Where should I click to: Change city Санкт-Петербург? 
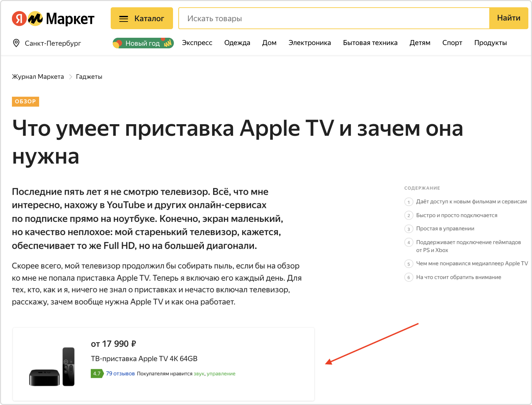[x=53, y=43]
